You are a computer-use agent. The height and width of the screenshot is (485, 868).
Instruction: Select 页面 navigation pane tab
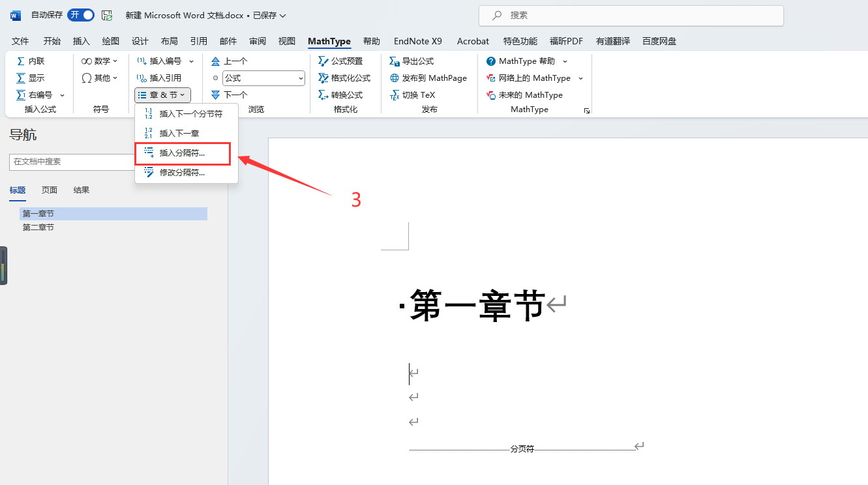coord(50,190)
